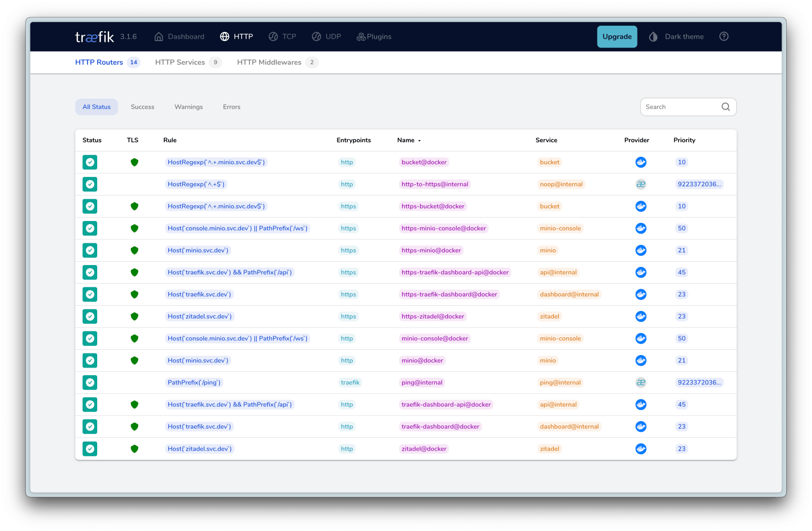Click the Traefik logo
The height and width of the screenshot is (531, 812).
[94, 37]
